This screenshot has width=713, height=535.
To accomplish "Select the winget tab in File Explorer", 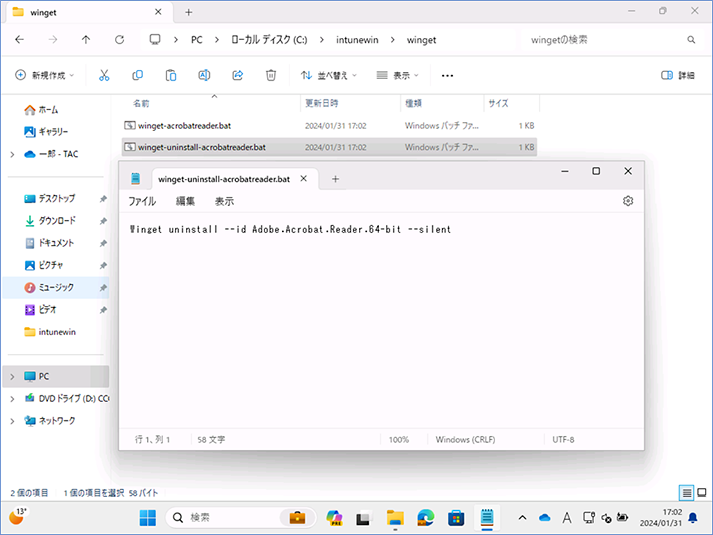I will point(89,12).
